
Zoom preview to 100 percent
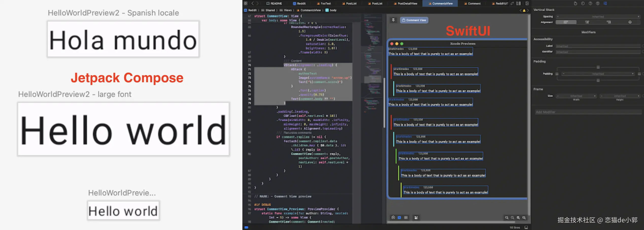512,218
